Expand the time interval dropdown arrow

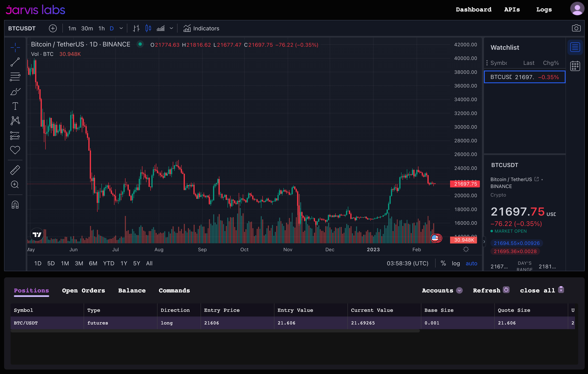tap(121, 28)
